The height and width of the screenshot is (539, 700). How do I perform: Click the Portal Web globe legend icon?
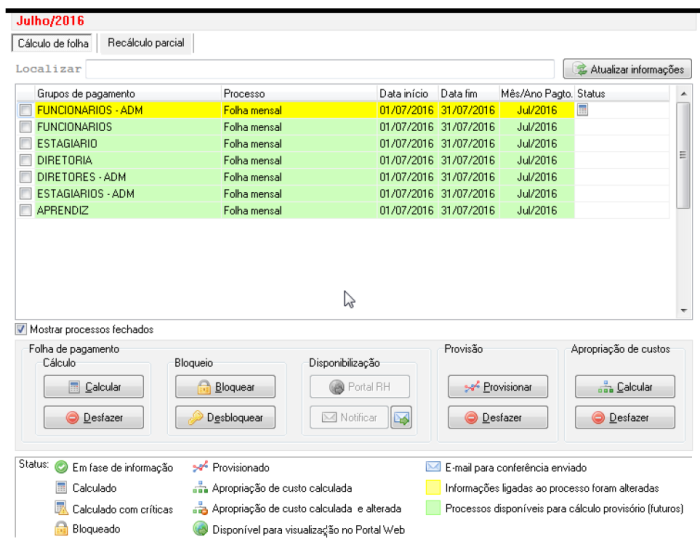point(199,529)
